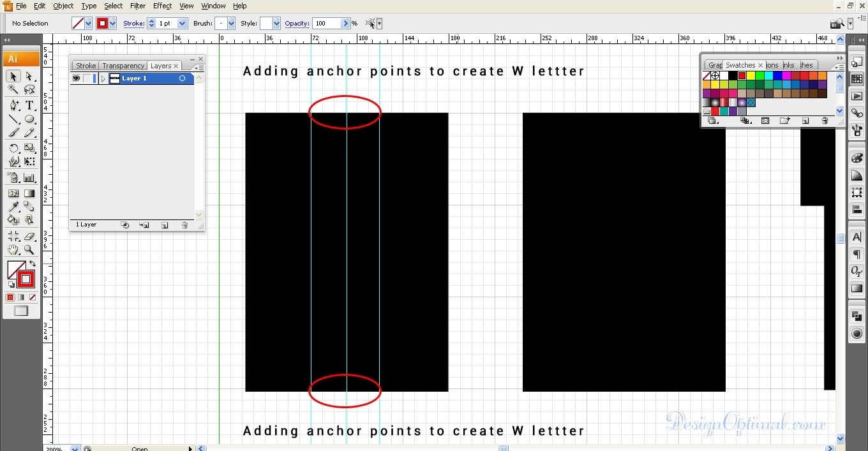The width and height of the screenshot is (868, 451).
Task: Select the Magic Wand tool
Action: point(13,90)
